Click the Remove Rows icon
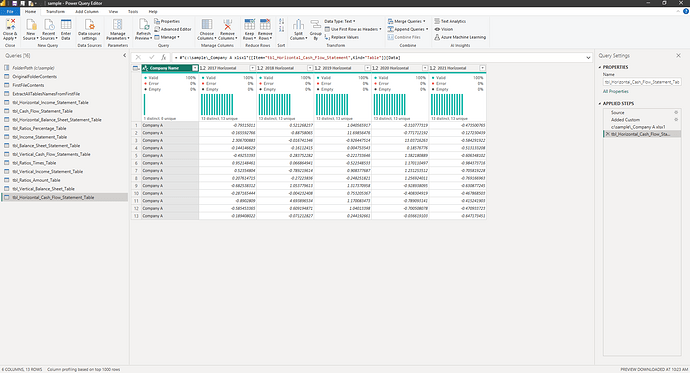This screenshot has height=373, width=690. 265,25
